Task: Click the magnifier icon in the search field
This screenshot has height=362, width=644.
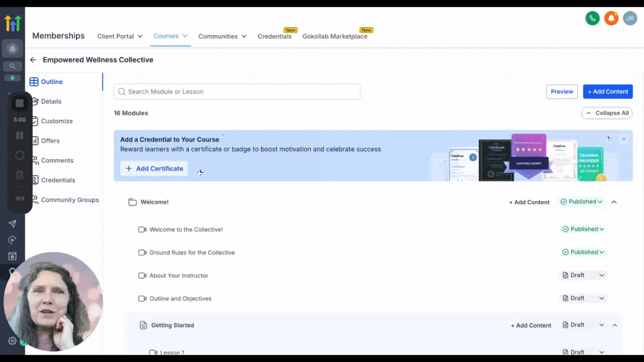Action: [121, 92]
